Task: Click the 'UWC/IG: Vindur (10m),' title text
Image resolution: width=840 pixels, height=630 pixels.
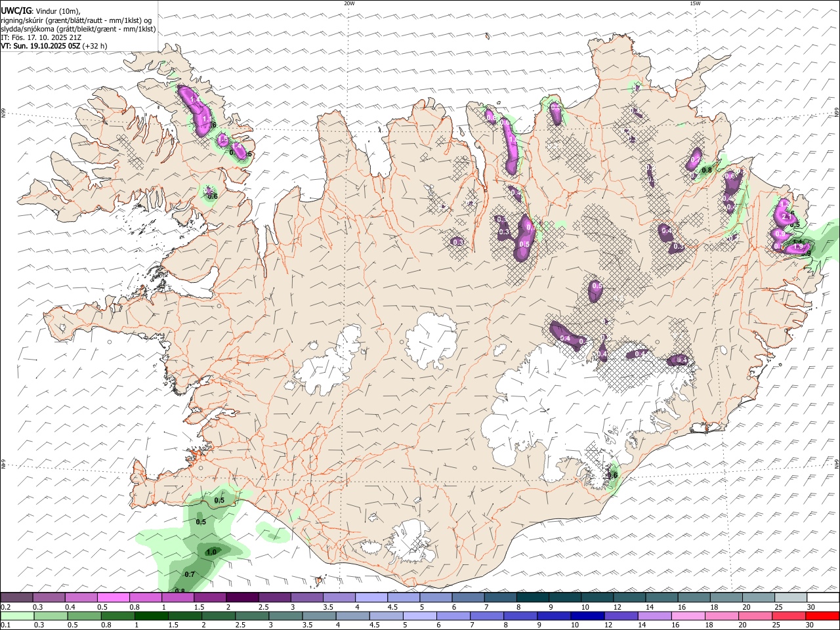Action: pos(41,10)
